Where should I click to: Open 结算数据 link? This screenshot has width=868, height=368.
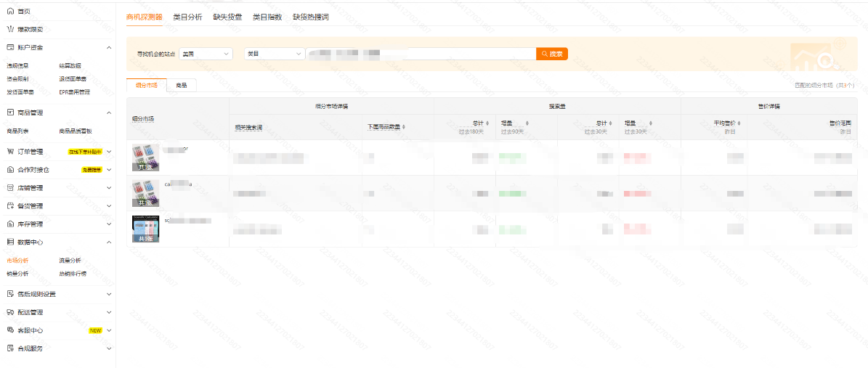pos(70,66)
